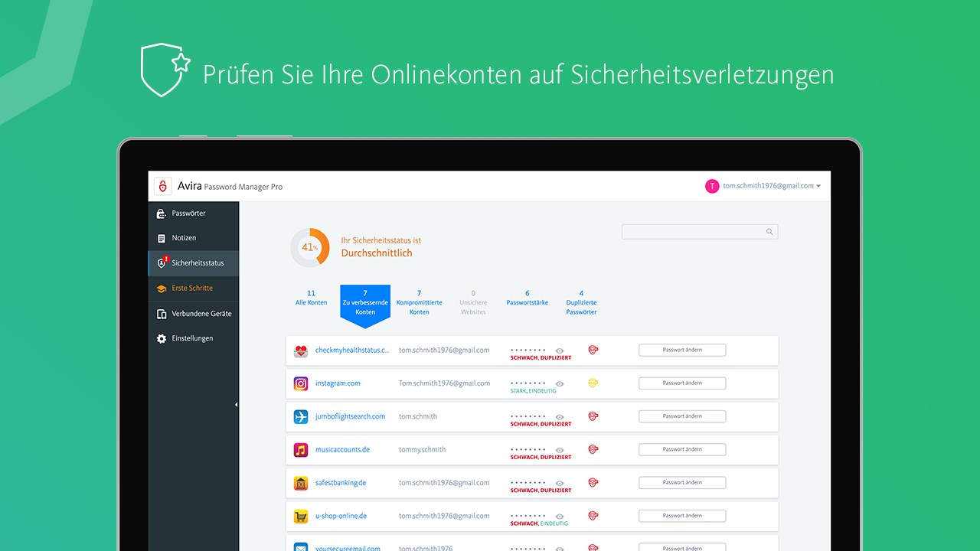Click the red breach icon for checkmyhealthstatus
The height and width of the screenshot is (551, 980).
[593, 350]
